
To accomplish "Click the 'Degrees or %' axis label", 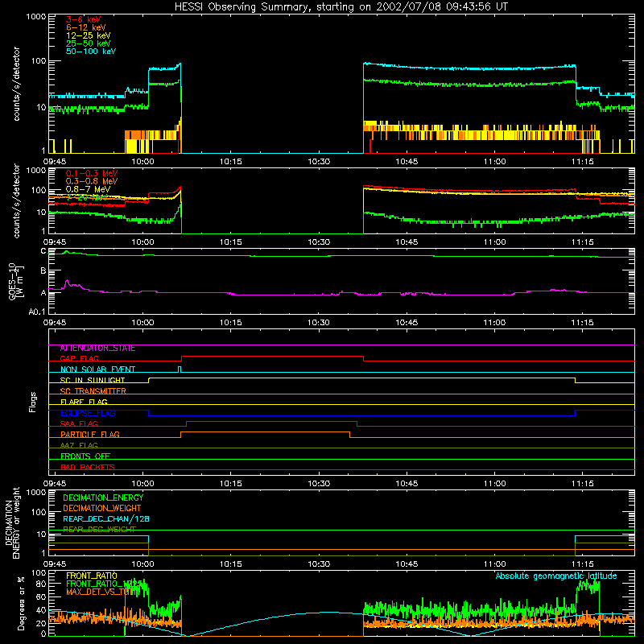I will [21, 603].
